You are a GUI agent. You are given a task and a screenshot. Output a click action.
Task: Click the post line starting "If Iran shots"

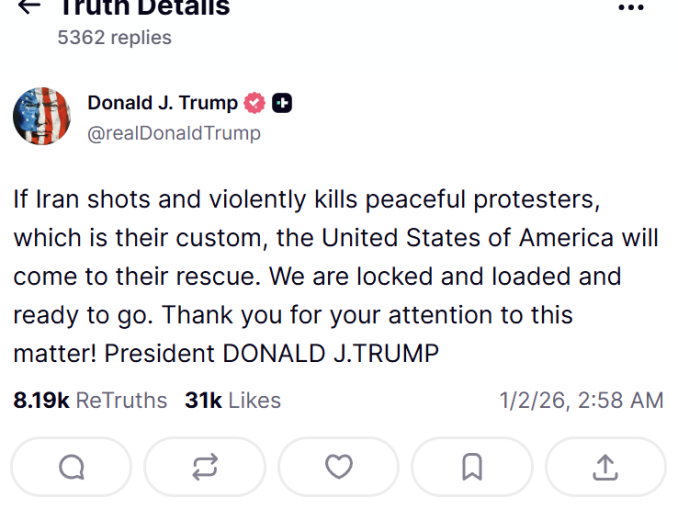(306, 198)
